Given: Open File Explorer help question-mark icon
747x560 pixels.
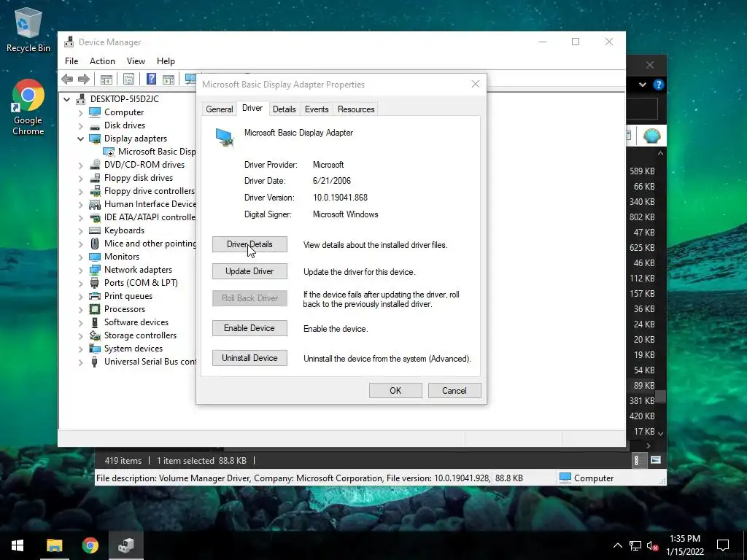Looking at the screenshot, I should [x=659, y=85].
